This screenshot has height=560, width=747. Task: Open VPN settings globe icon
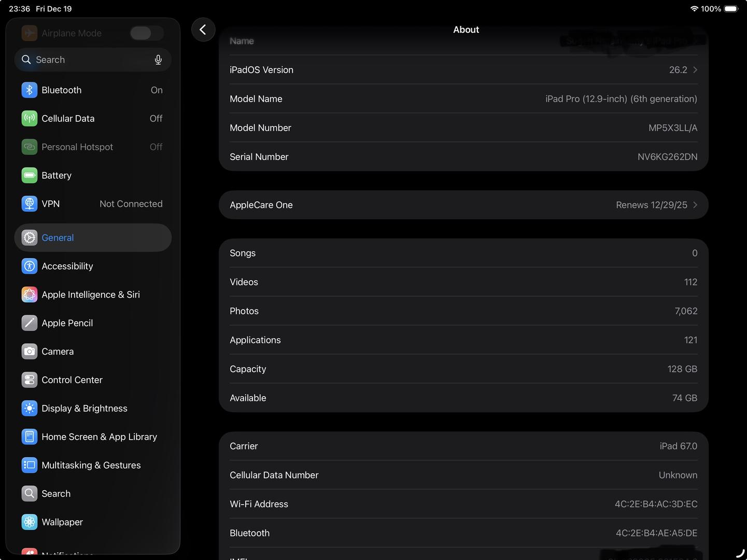[30, 204]
